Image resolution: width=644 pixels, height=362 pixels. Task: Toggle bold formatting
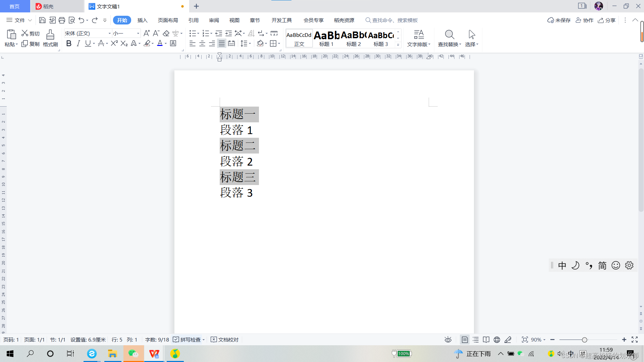pyautogui.click(x=69, y=44)
